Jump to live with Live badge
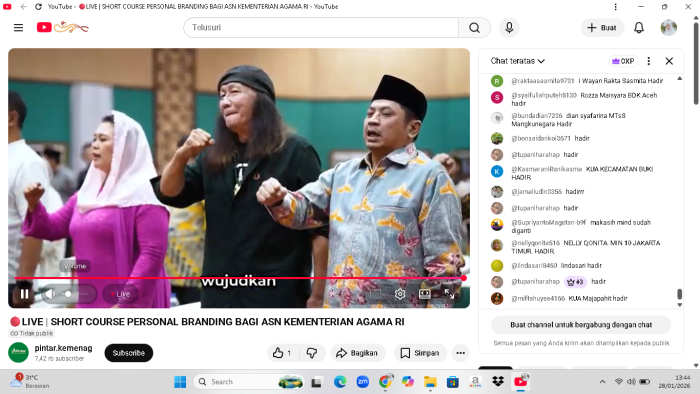 tap(121, 294)
